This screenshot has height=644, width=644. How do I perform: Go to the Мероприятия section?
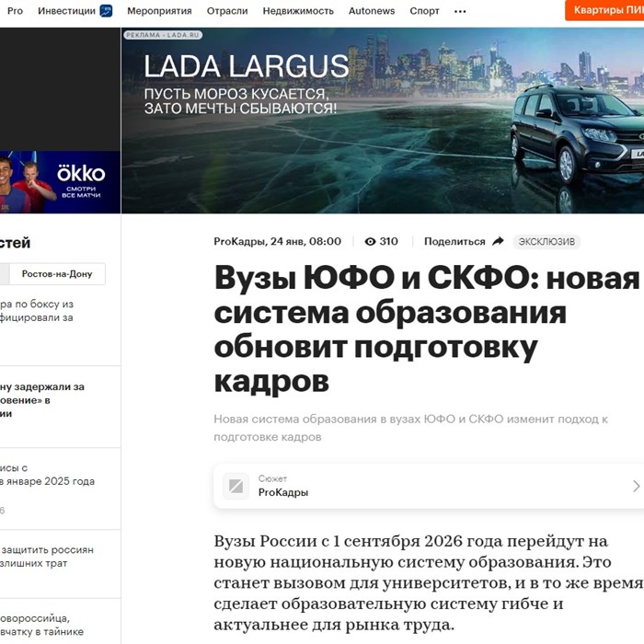(x=159, y=11)
